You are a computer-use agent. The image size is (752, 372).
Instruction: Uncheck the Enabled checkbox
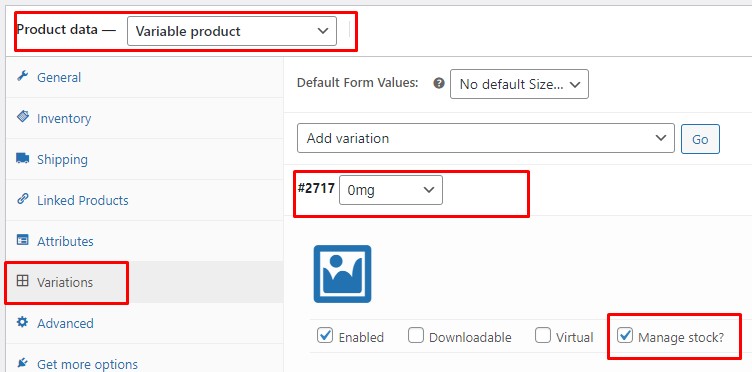325,336
